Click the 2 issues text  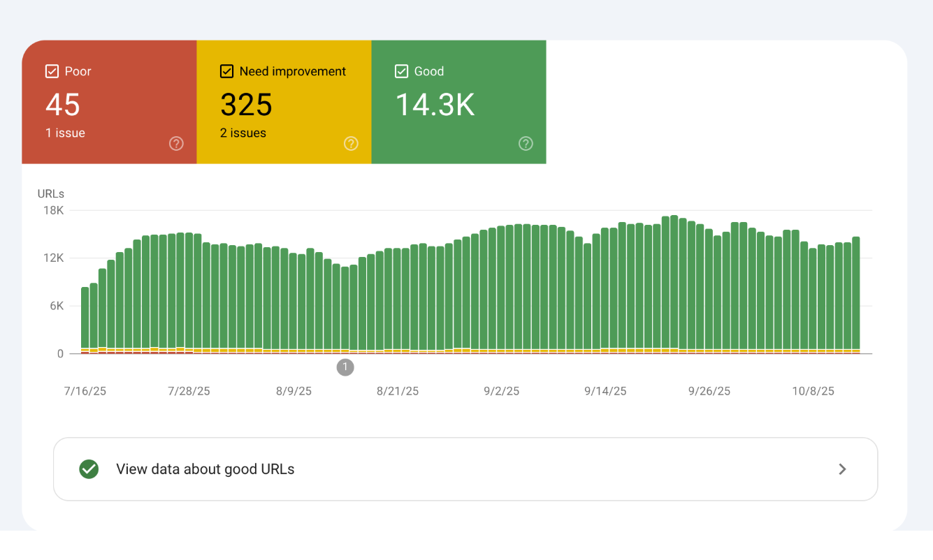(243, 133)
